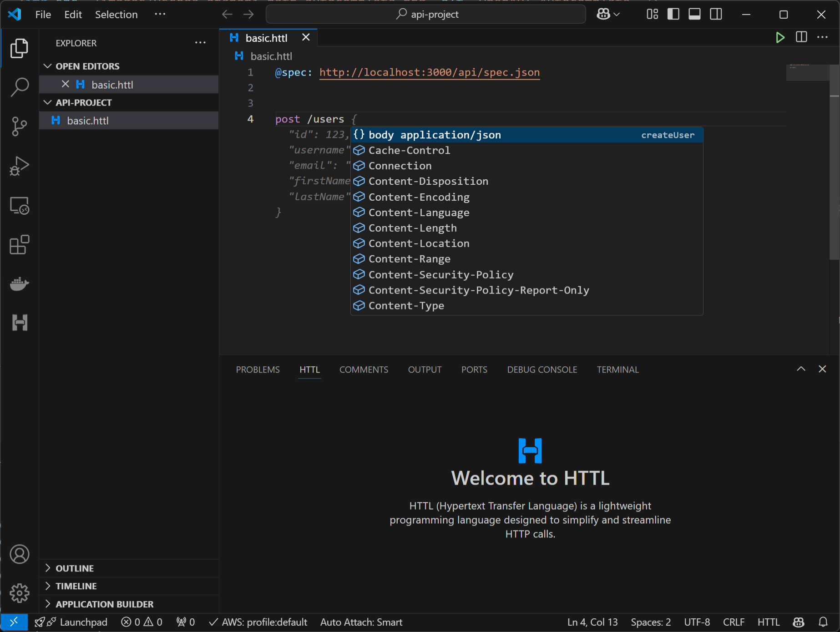
Task: Open the Manage gear icon
Action: pyautogui.click(x=19, y=593)
